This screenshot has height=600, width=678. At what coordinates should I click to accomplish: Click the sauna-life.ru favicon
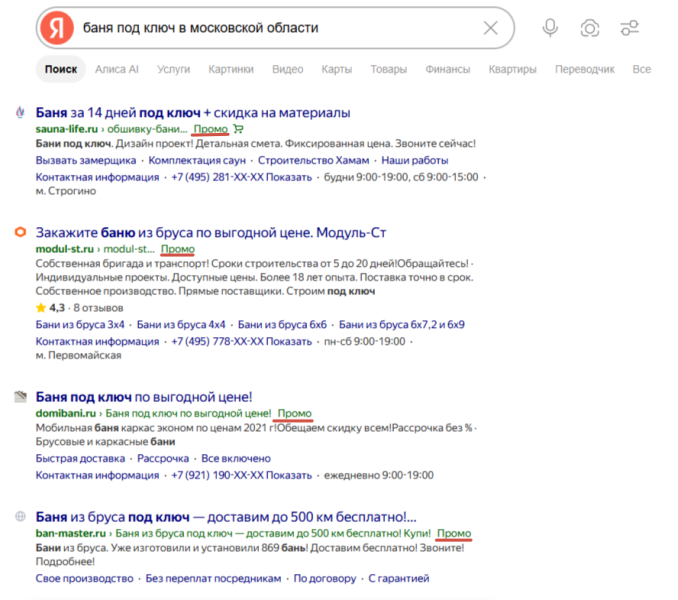tap(20, 112)
